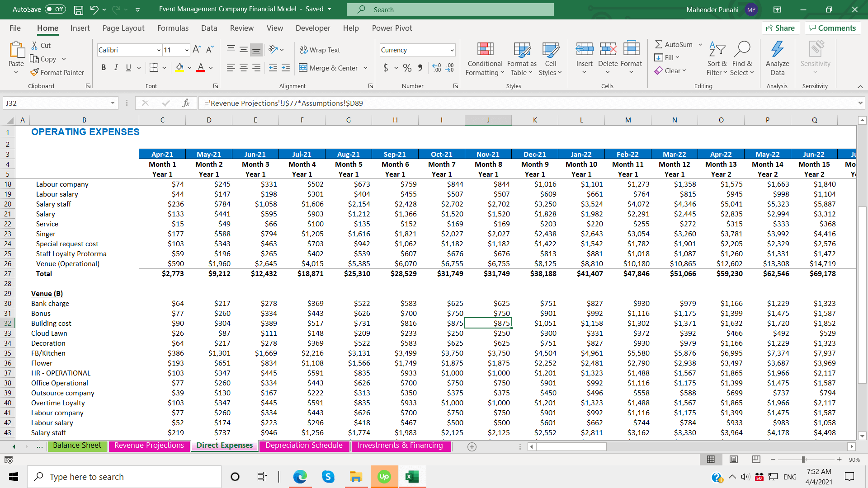Add a new sheet with the plus icon
The width and height of the screenshot is (868, 488).
click(472, 446)
